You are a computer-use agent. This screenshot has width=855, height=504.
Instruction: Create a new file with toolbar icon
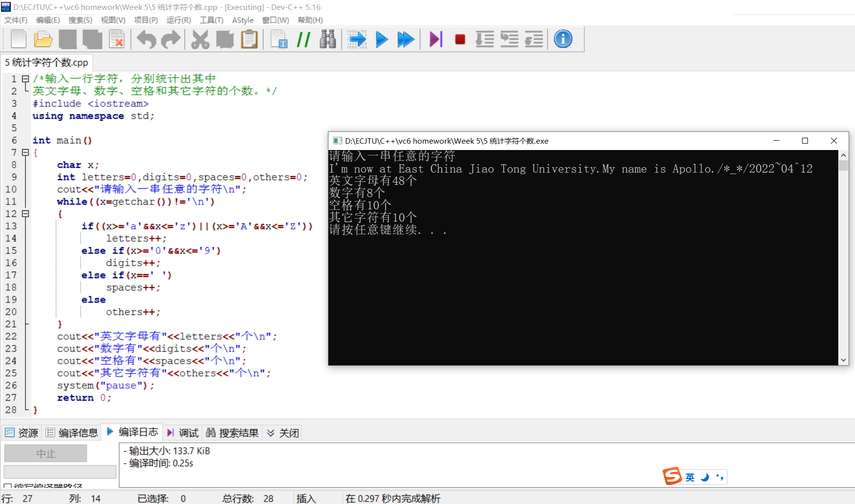19,39
